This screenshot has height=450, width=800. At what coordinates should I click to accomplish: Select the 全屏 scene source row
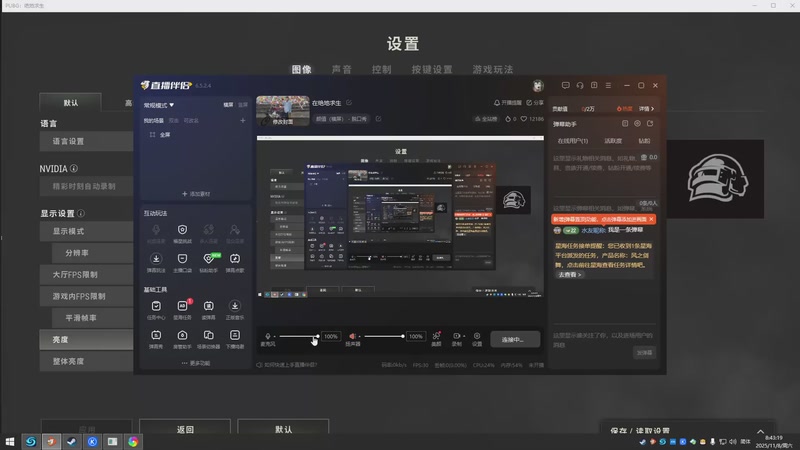(x=195, y=135)
